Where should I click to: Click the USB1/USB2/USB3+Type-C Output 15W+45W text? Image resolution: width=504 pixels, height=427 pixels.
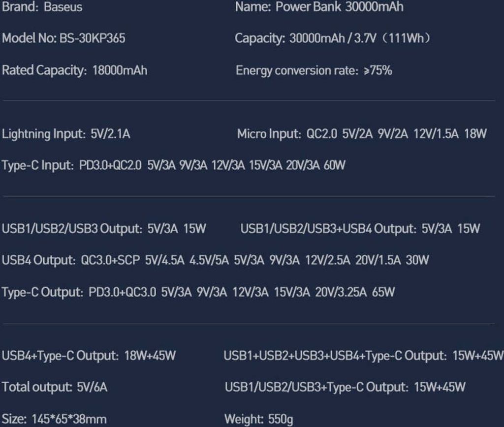coord(345,387)
